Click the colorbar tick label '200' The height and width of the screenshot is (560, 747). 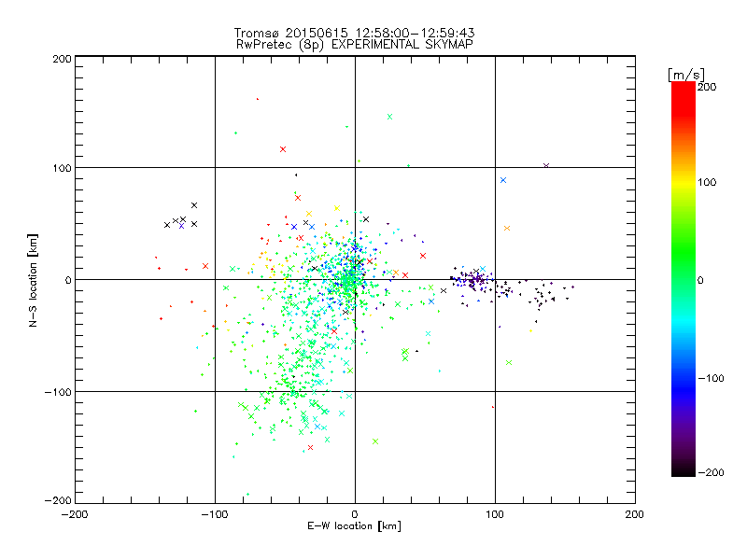(706, 87)
